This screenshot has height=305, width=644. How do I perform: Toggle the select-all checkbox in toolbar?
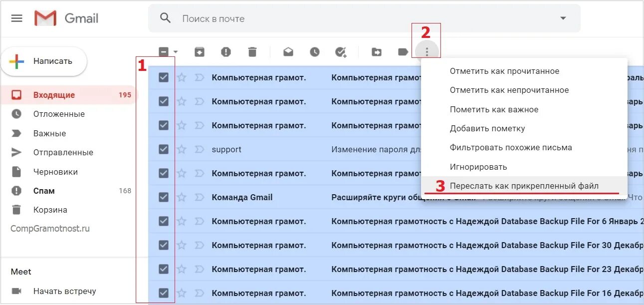(164, 52)
